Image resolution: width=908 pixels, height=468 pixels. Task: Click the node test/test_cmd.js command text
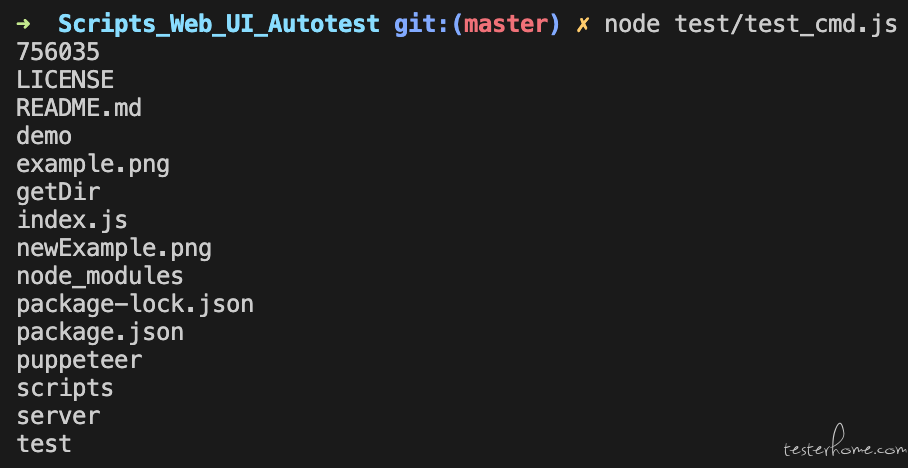click(x=750, y=25)
